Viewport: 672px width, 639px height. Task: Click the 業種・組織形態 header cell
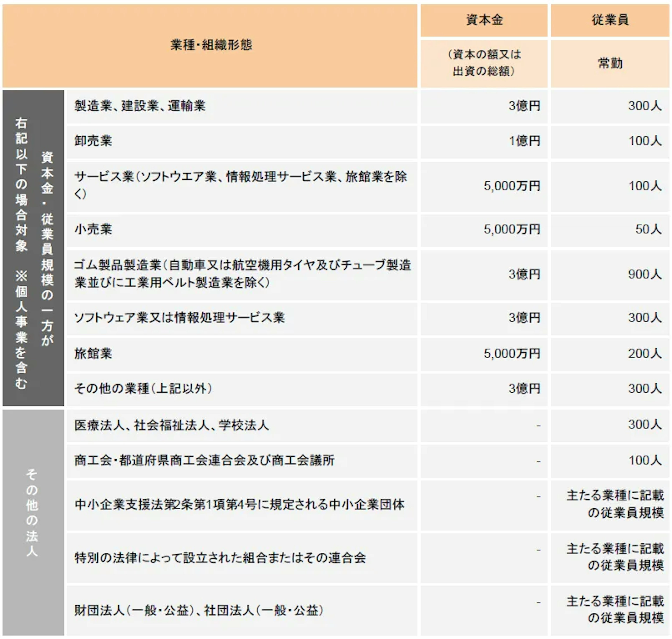[211, 45]
